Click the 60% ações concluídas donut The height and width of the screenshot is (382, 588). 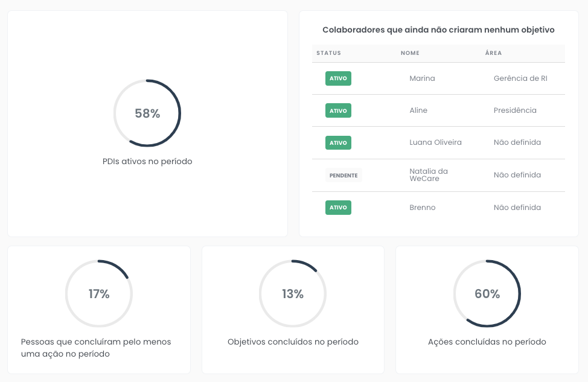point(487,294)
